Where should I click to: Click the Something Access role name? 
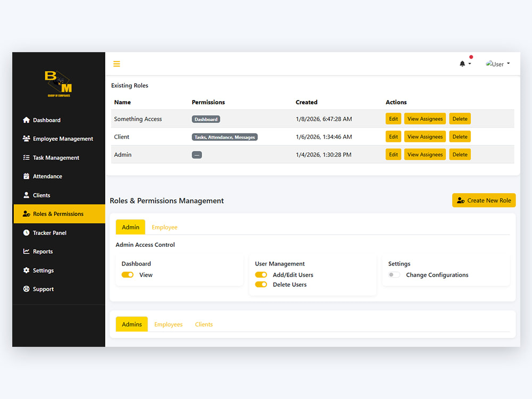[138, 119]
